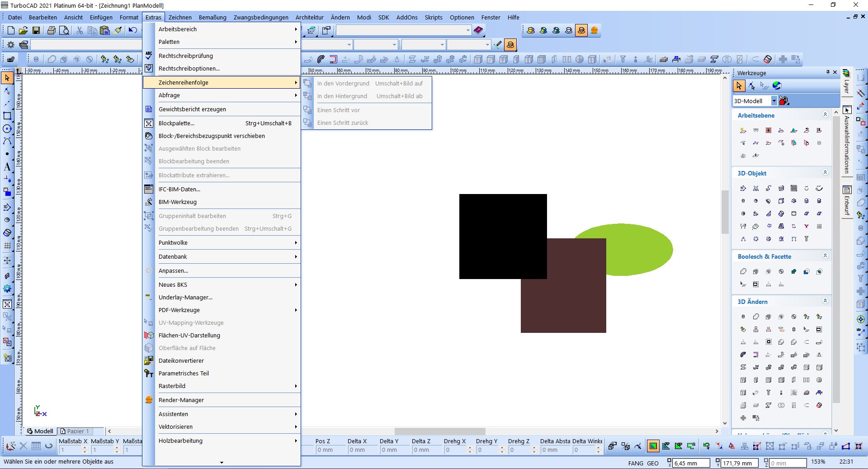
Task: Select the rectangle tool in the left toolbar
Action: coord(7,116)
